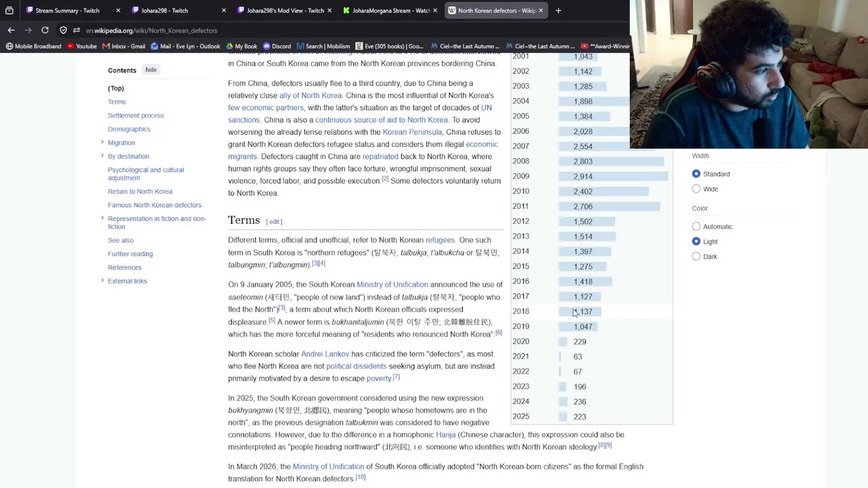The height and width of the screenshot is (488, 868).
Task: Open the 'few economic partners' link
Action: 266,108
